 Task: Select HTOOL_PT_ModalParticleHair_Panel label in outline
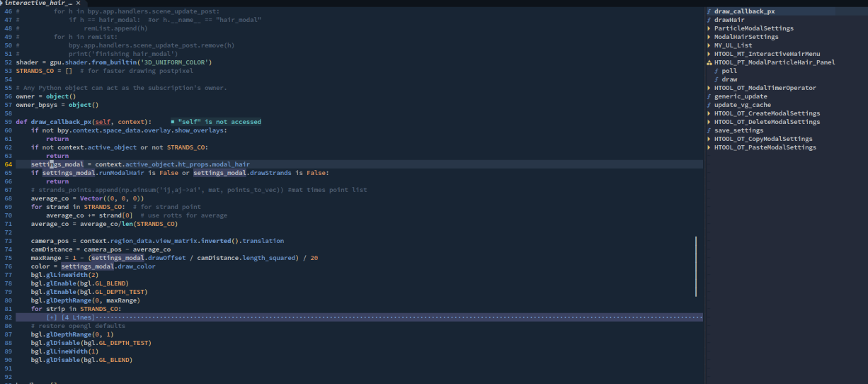tap(775, 62)
